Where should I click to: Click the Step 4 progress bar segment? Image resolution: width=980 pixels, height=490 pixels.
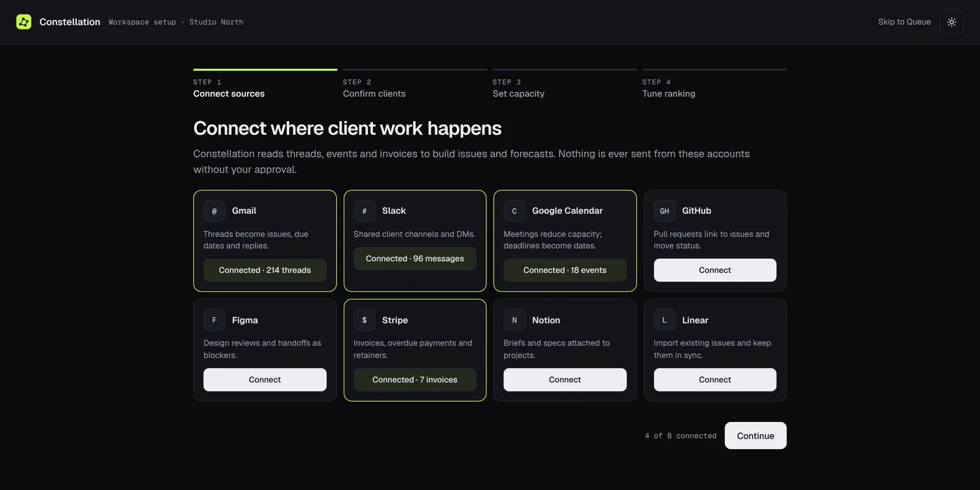(x=714, y=69)
